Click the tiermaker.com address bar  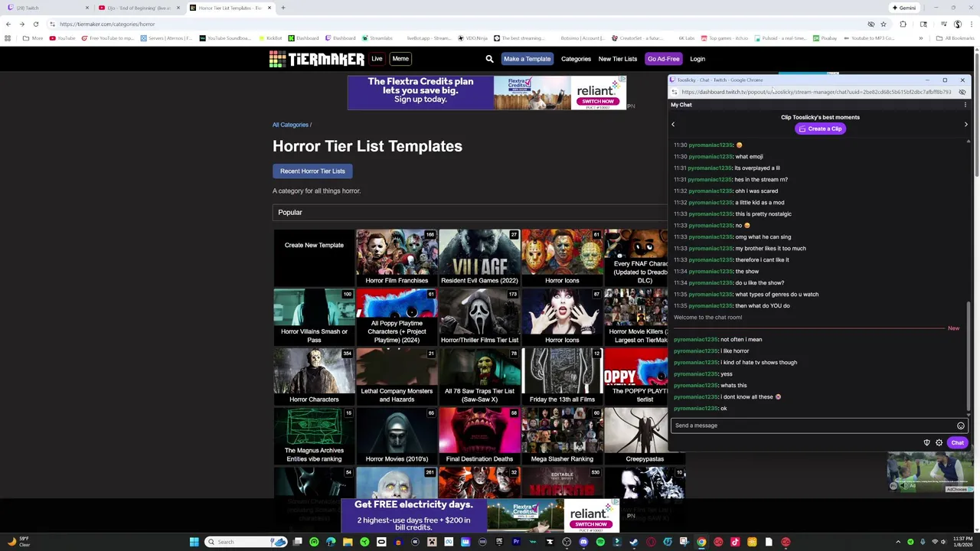pyautogui.click(x=459, y=24)
